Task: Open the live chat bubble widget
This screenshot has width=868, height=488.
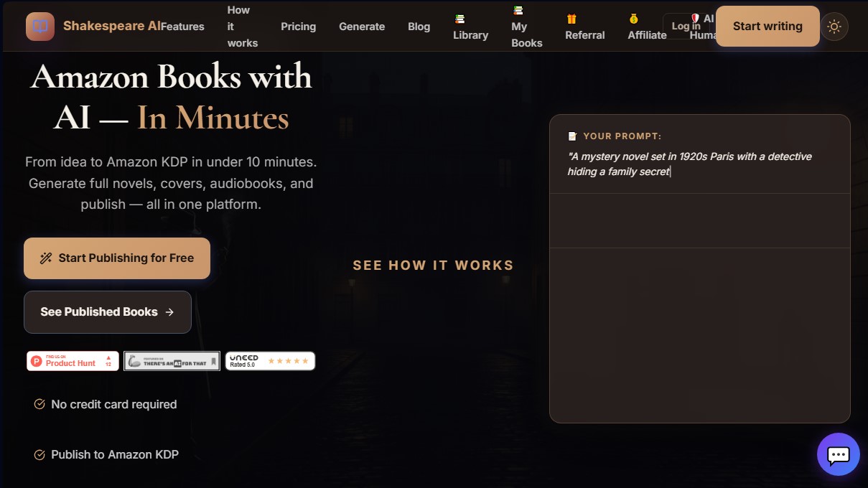Action: click(x=838, y=454)
